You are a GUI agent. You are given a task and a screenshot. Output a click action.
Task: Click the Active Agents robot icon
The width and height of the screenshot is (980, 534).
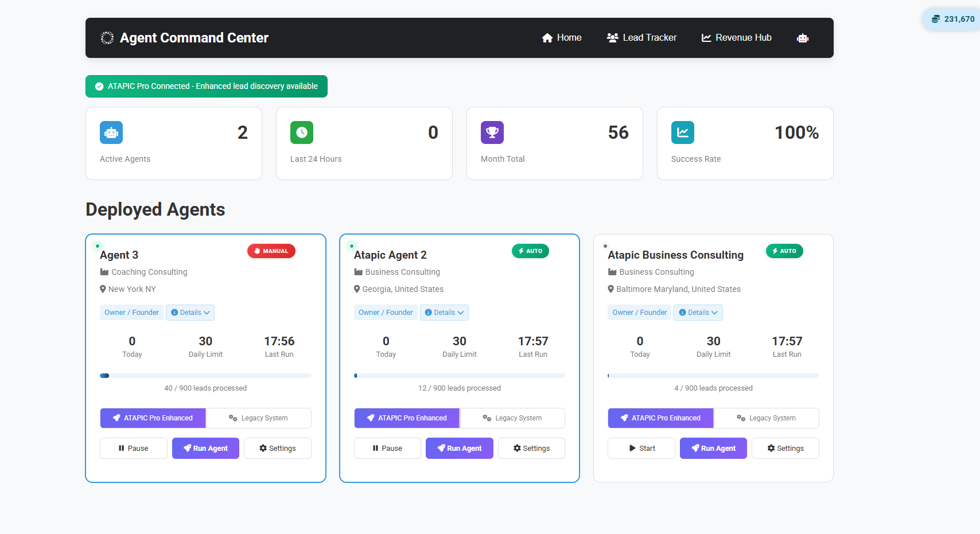click(x=111, y=132)
